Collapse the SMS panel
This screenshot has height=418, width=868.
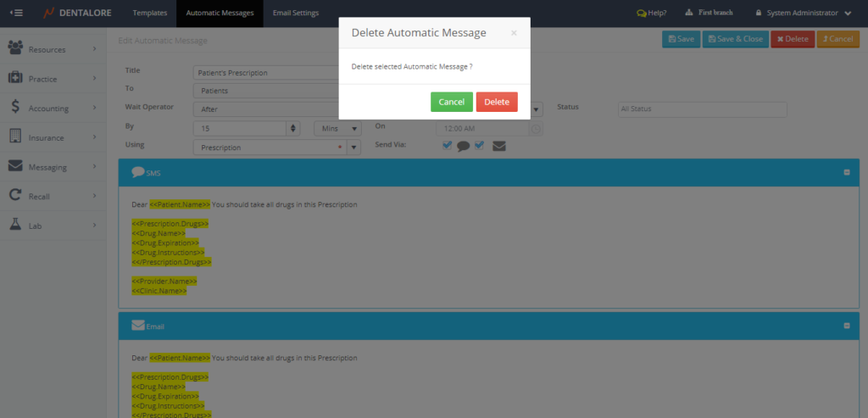point(846,172)
